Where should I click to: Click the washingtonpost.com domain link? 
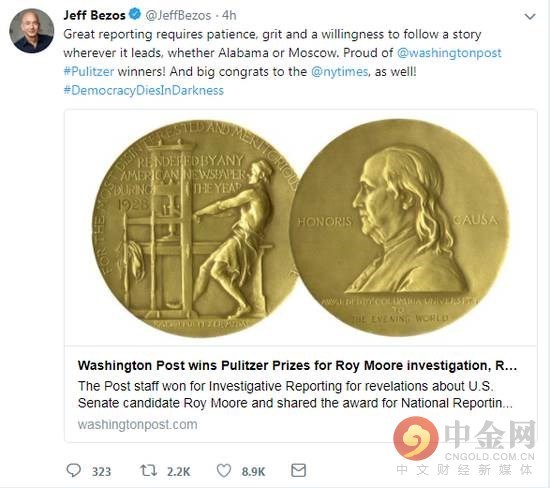pos(138,425)
